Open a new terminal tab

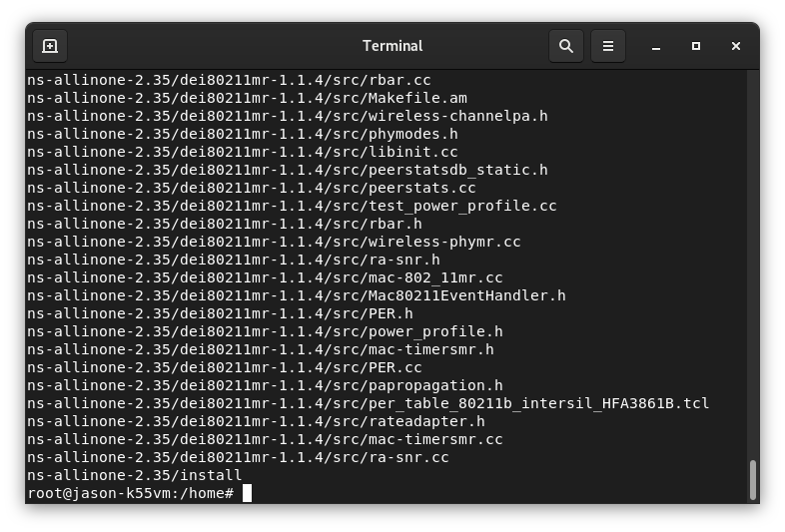click(x=50, y=46)
